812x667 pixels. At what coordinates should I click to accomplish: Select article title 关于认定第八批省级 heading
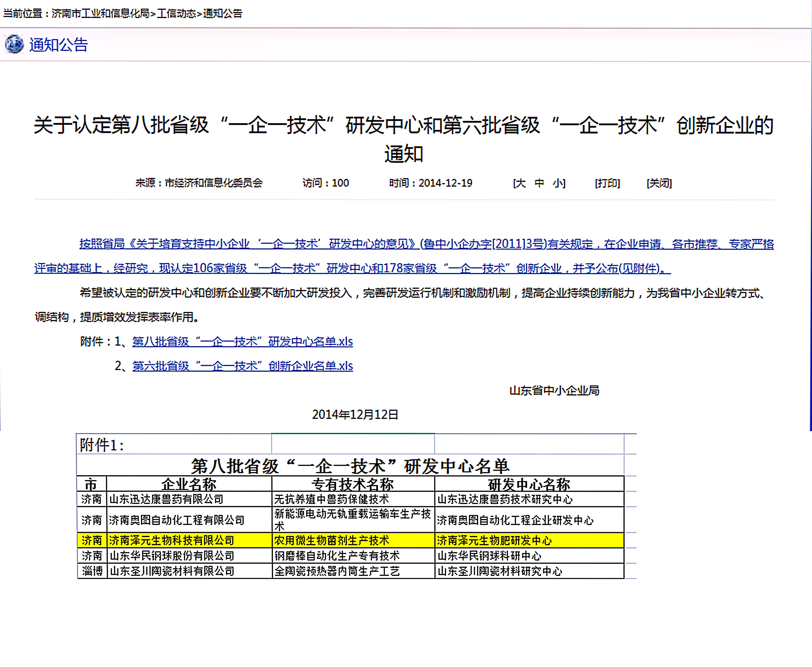coord(404,139)
